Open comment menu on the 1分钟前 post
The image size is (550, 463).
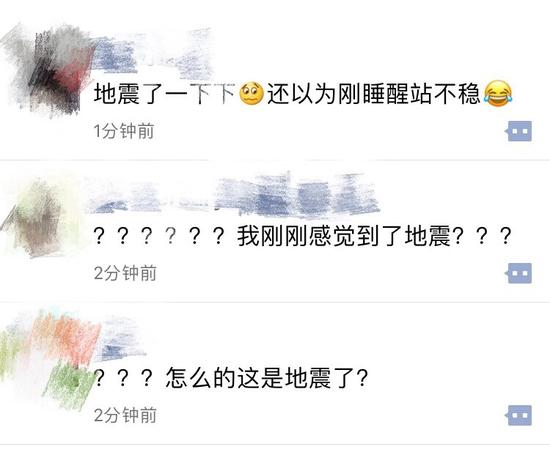coord(519,131)
